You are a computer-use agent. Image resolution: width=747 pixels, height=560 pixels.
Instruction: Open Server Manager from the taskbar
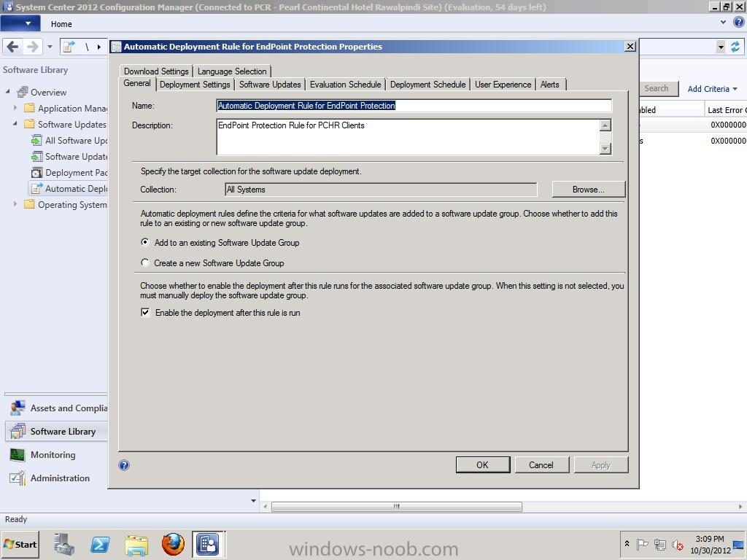[x=64, y=544]
